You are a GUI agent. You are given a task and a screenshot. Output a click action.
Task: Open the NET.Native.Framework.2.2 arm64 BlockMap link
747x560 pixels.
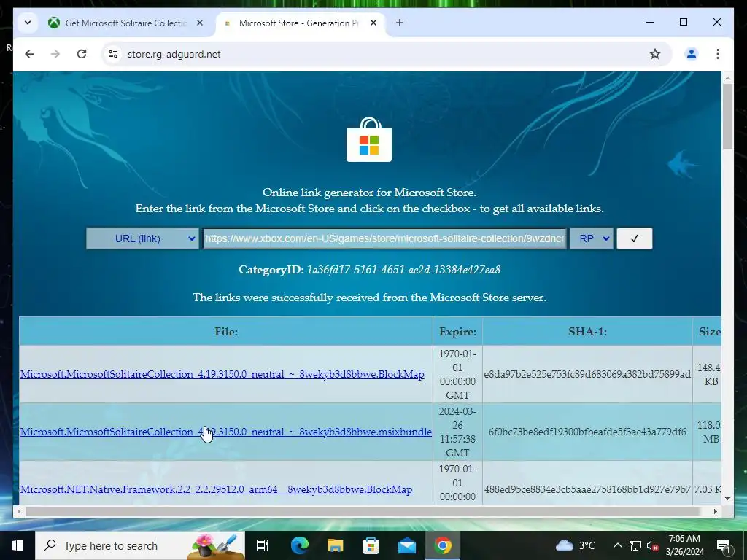pos(216,489)
